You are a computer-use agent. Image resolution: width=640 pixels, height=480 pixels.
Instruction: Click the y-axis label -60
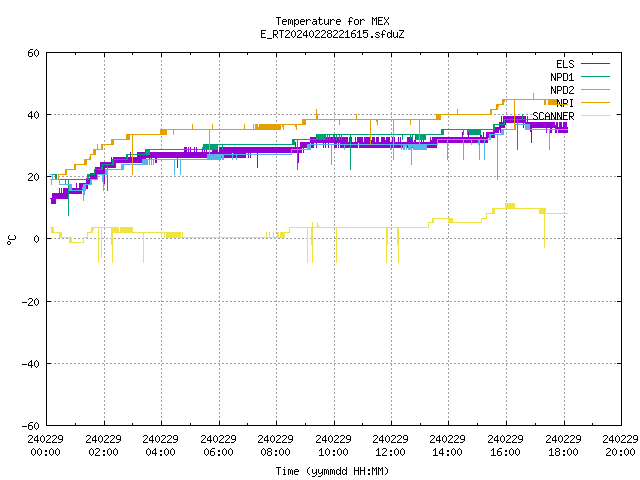tap(31, 426)
